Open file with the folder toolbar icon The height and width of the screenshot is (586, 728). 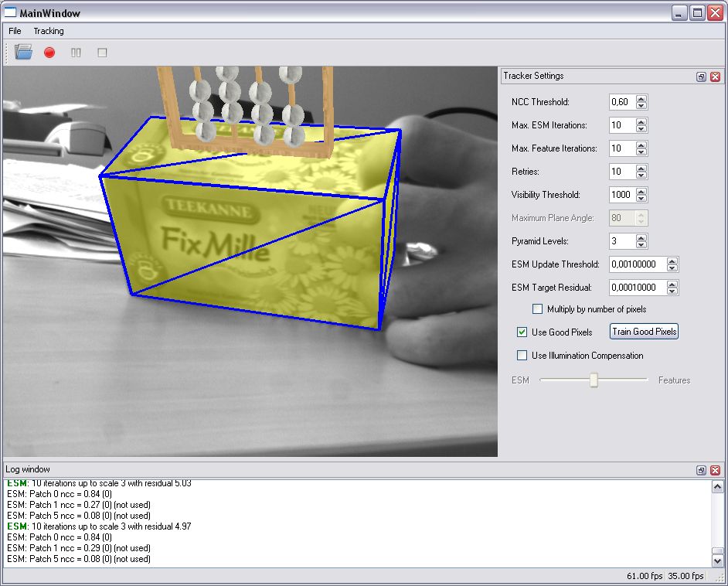point(23,52)
